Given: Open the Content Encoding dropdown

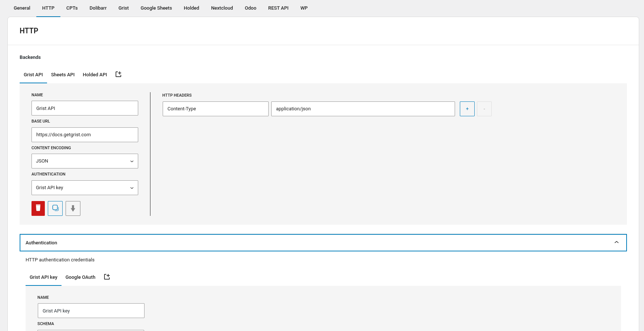Looking at the screenshot, I should (85, 161).
